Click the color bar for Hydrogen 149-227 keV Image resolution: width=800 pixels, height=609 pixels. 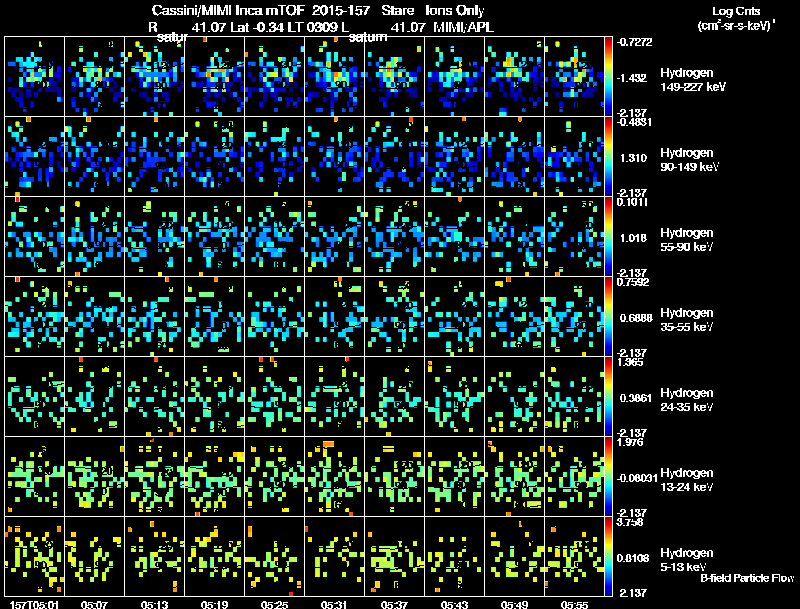[x=608, y=77]
